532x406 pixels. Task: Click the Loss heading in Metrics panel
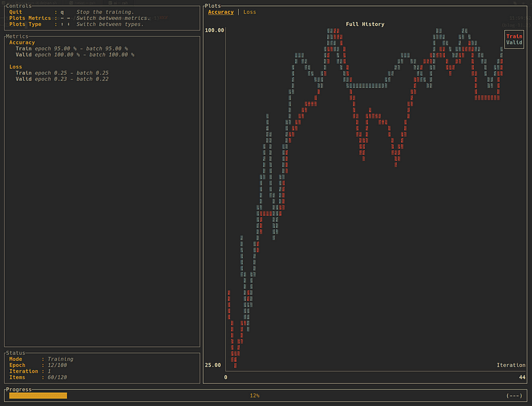15,66
